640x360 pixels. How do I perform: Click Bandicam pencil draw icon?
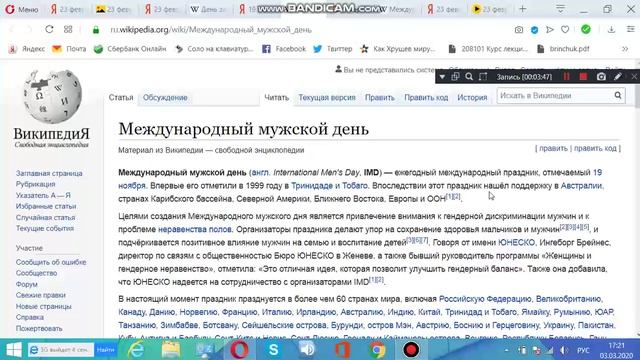tap(618, 77)
